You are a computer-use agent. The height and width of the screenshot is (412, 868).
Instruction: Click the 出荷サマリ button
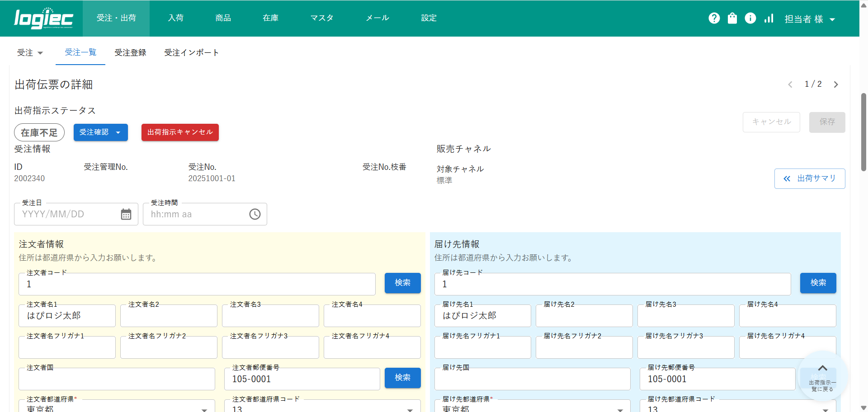click(x=809, y=178)
